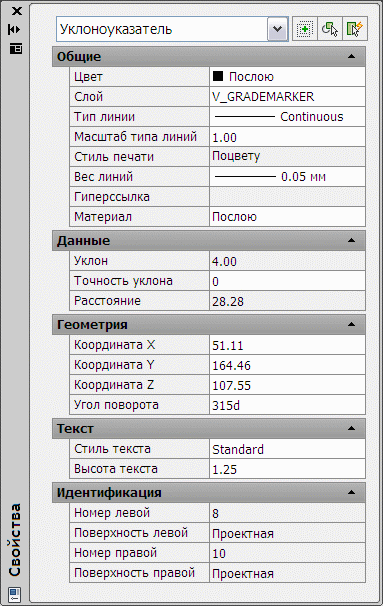
Task: Edit Координата X value 51.11
Action: 288,345
